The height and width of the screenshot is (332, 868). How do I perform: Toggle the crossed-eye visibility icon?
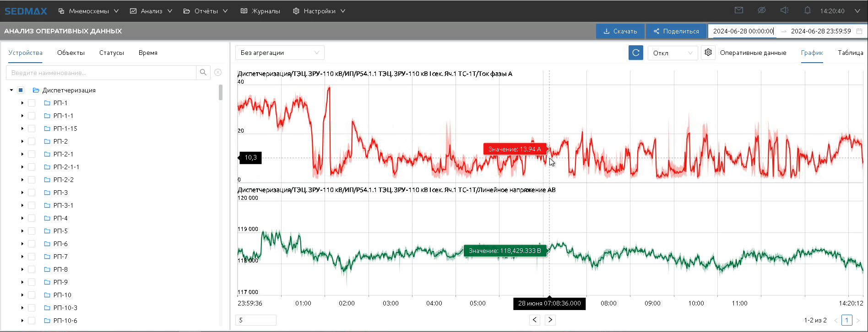pyautogui.click(x=761, y=11)
